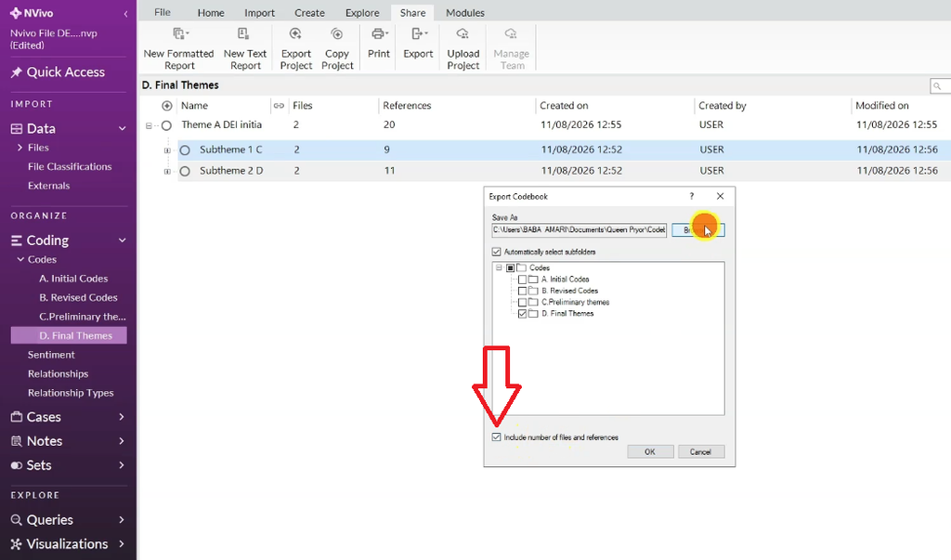Viewport: 951px width, 560px height.
Task: Create a New Text Report
Action: pyautogui.click(x=245, y=48)
